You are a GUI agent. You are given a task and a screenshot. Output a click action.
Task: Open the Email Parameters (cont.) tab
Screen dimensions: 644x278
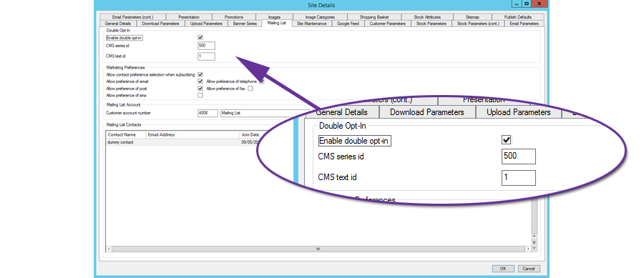point(132,17)
